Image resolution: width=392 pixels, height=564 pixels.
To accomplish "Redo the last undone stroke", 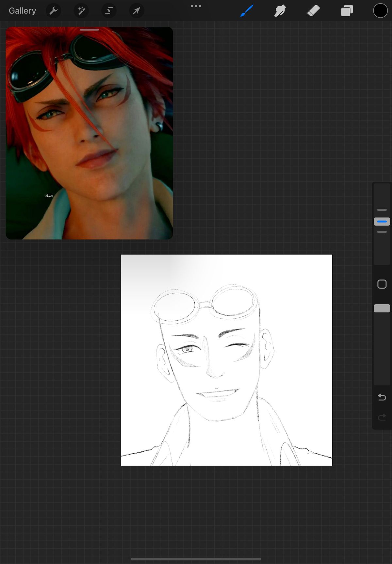I will click(382, 417).
